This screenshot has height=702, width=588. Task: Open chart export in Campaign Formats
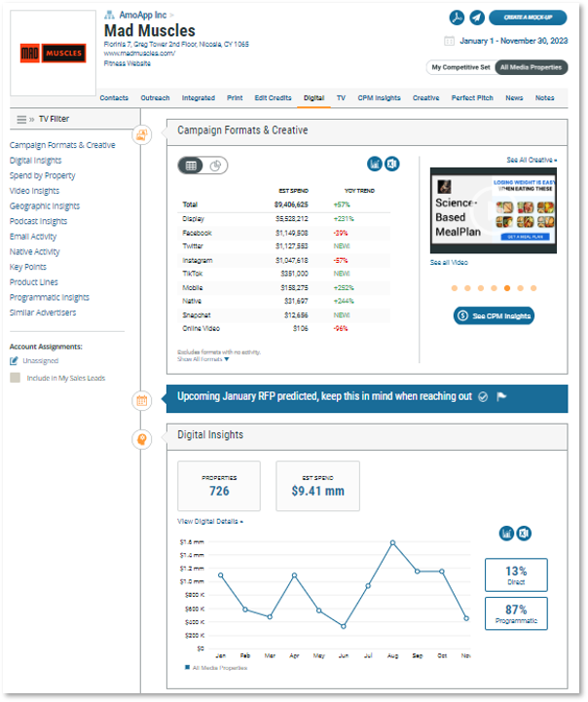pos(375,164)
